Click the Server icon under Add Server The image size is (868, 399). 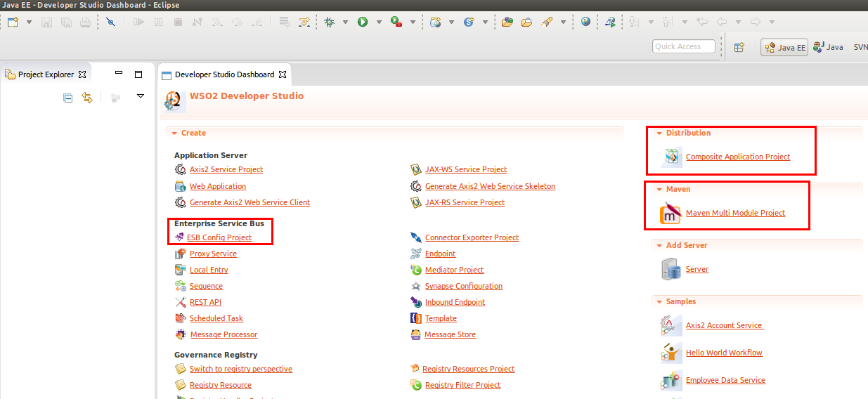pyautogui.click(x=671, y=269)
